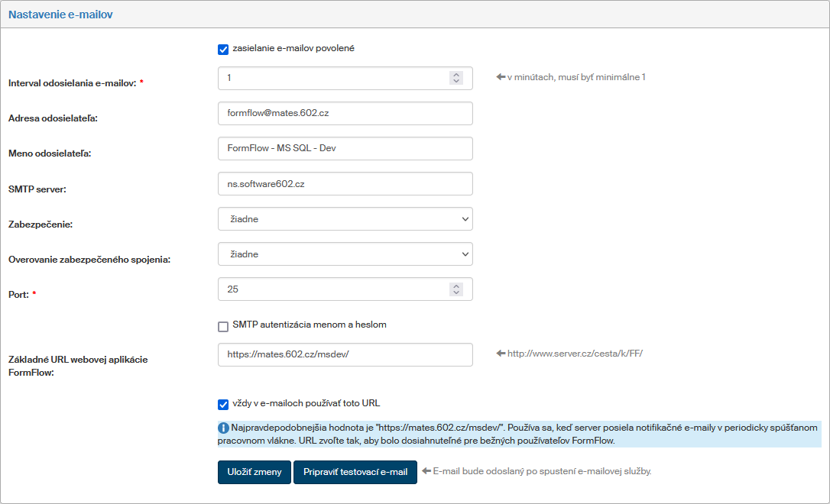Open the 'Zabezpečenie' dropdown
The height and width of the screenshot is (504, 830).
coord(345,219)
